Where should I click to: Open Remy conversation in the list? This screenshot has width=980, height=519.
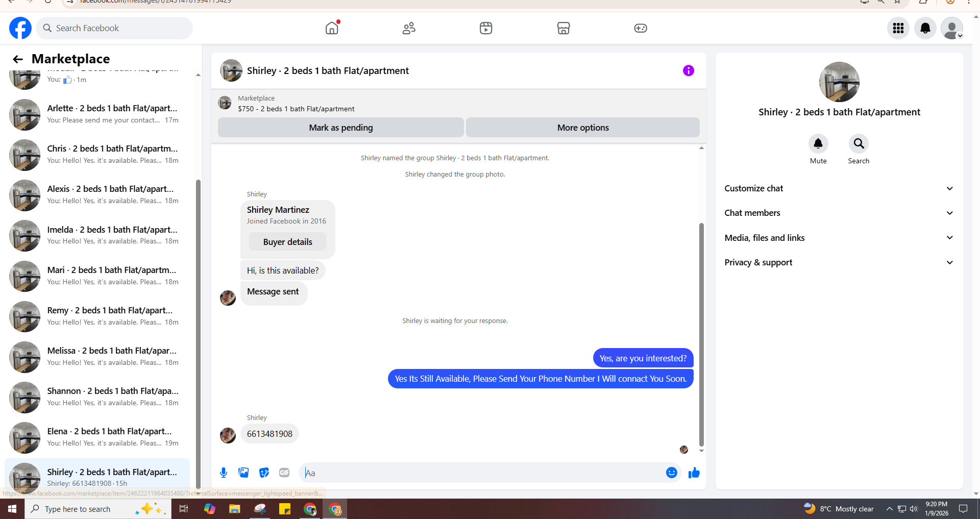97,316
